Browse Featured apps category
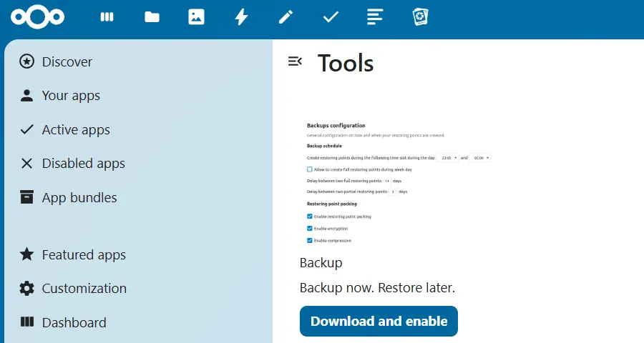644x343 pixels. click(x=84, y=255)
